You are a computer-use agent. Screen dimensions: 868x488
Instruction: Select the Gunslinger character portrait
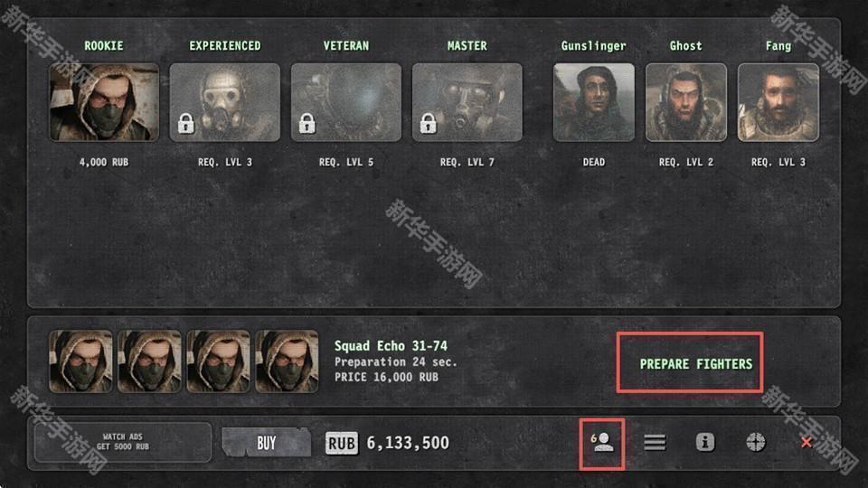coord(593,102)
